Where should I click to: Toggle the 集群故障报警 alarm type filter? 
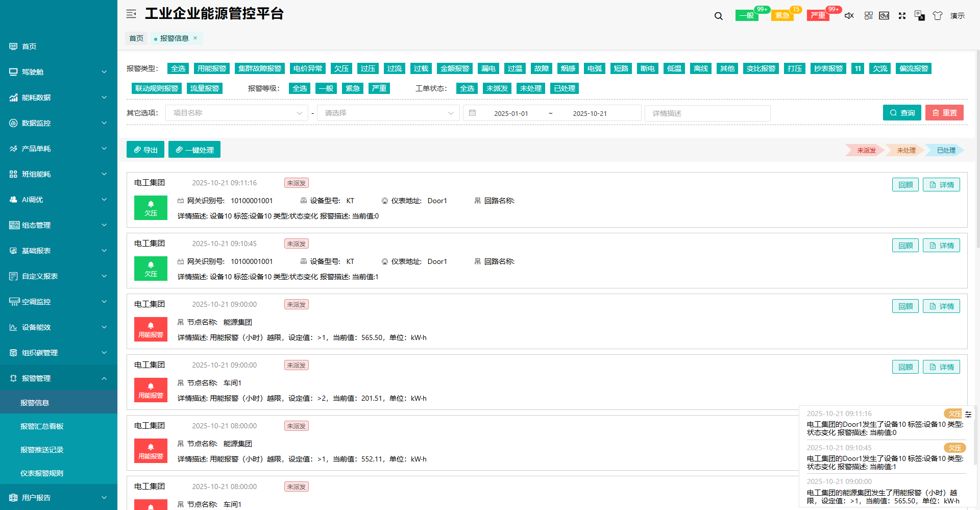[260, 68]
